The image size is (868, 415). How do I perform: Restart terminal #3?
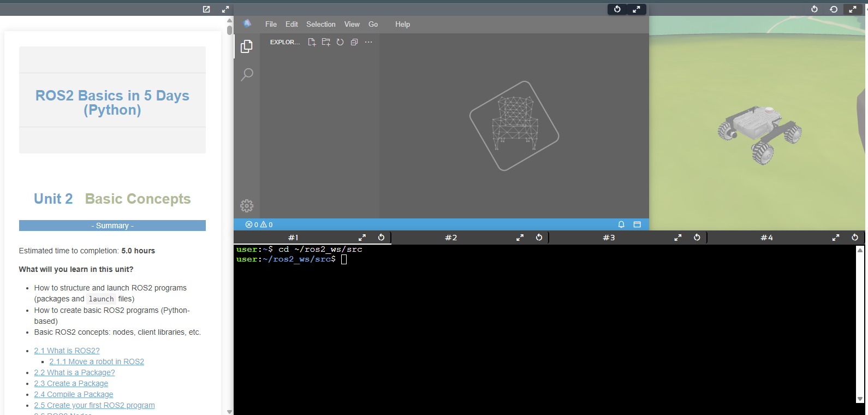pyautogui.click(x=697, y=238)
